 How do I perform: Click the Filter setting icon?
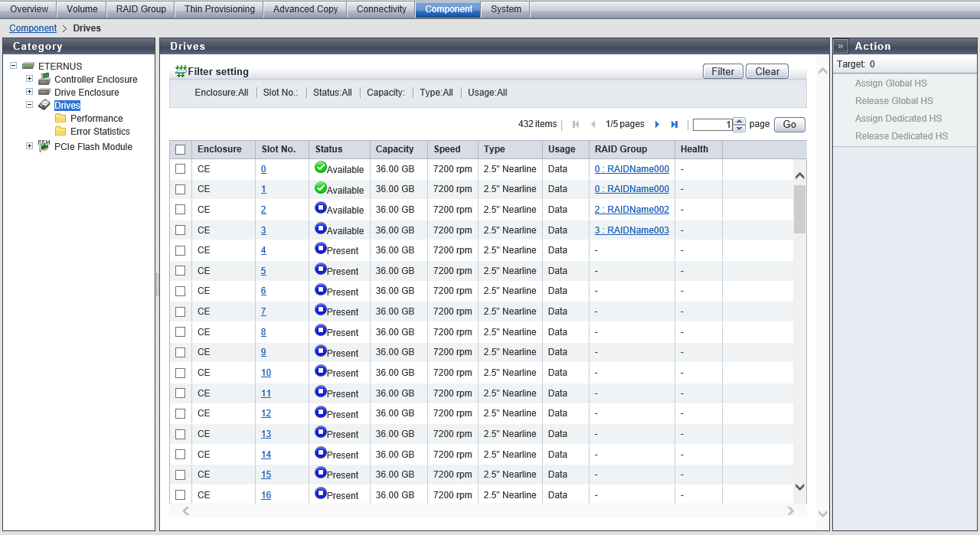click(x=181, y=71)
